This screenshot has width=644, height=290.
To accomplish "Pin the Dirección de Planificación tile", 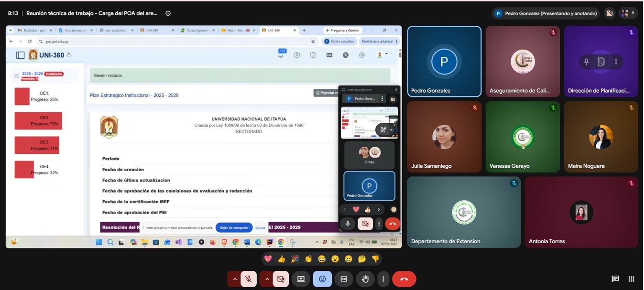I will (x=586, y=62).
